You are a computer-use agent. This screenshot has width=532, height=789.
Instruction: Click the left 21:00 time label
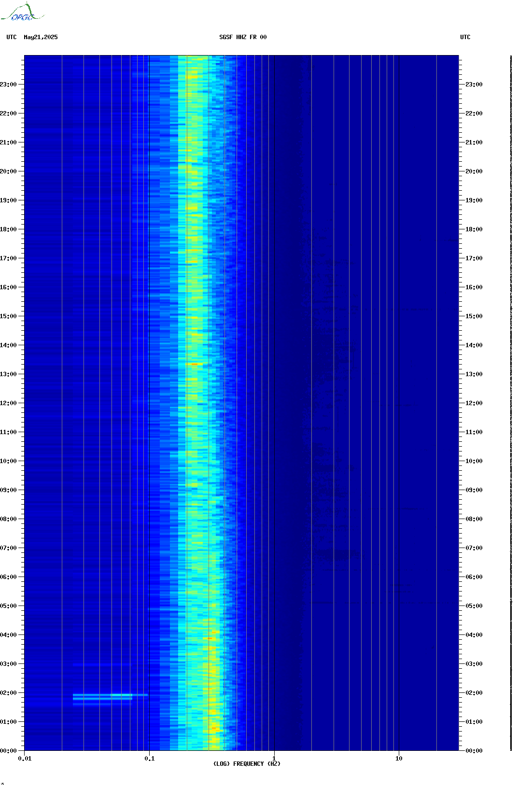(8, 142)
